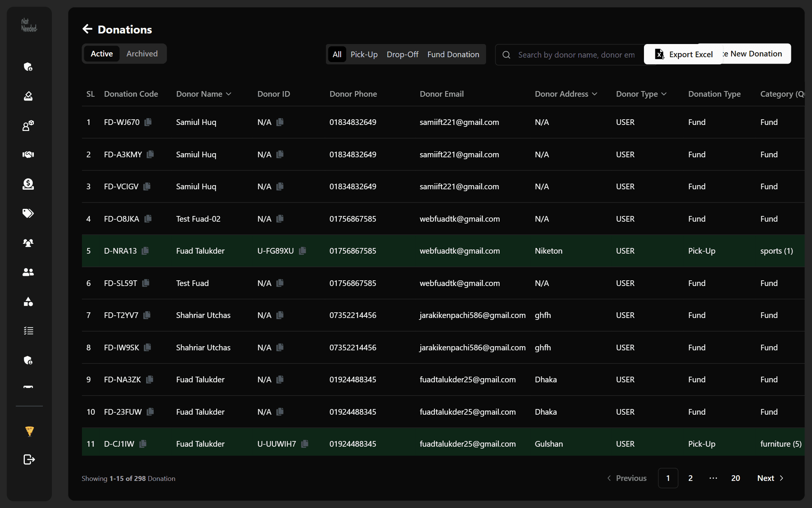Click Export Excel button
The width and height of the screenshot is (812, 508).
coord(683,54)
